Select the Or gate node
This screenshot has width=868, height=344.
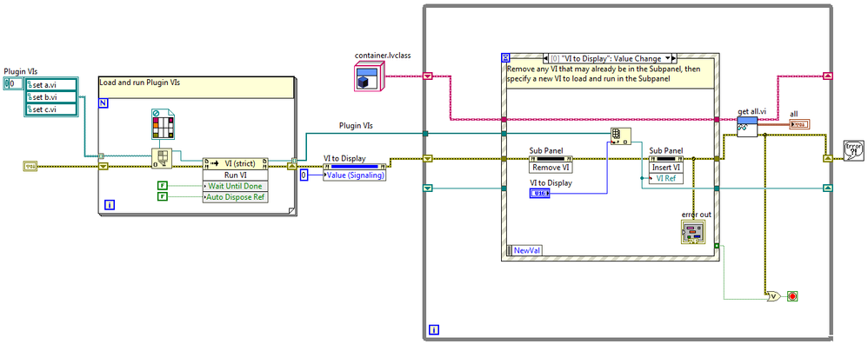774,296
